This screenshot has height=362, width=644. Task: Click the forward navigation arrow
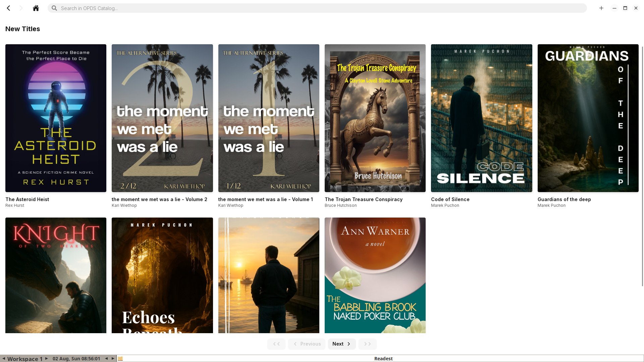21,8
